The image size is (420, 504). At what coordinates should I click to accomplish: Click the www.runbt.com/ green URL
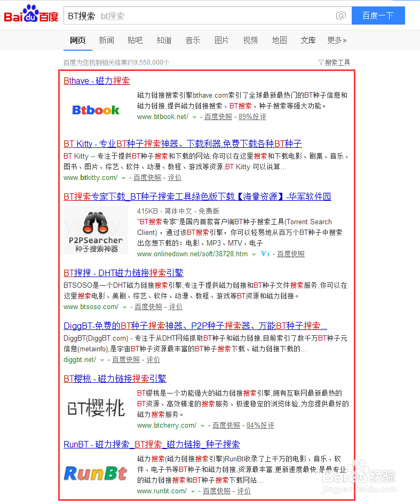coord(162,491)
